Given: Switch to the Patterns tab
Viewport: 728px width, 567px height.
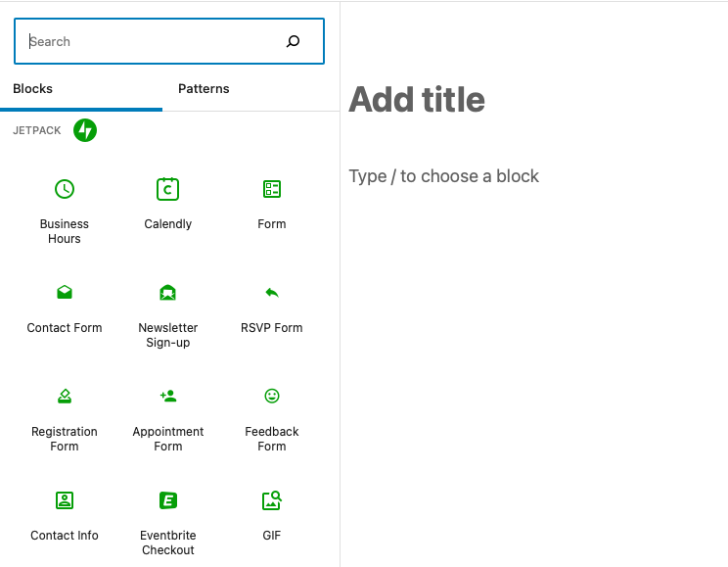Looking at the screenshot, I should [204, 89].
